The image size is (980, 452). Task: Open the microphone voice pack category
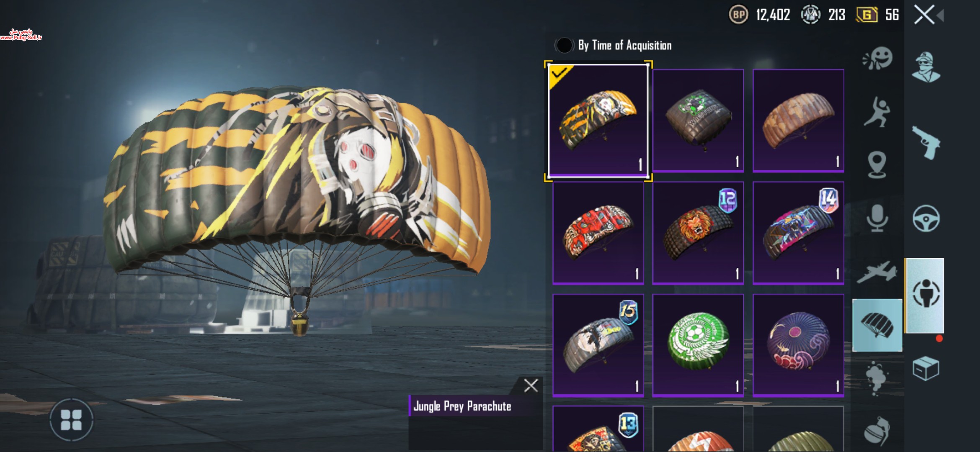tap(877, 218)
